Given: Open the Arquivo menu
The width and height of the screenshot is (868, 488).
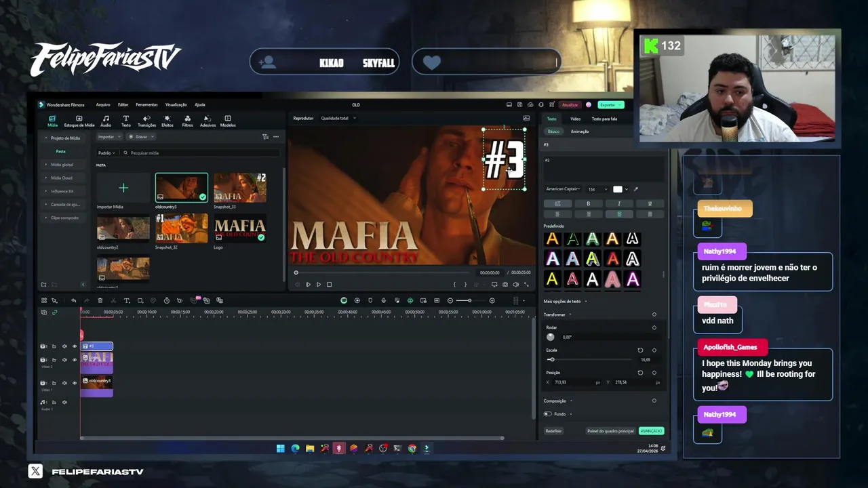Looking at the screenshot, I should [103, 104].
